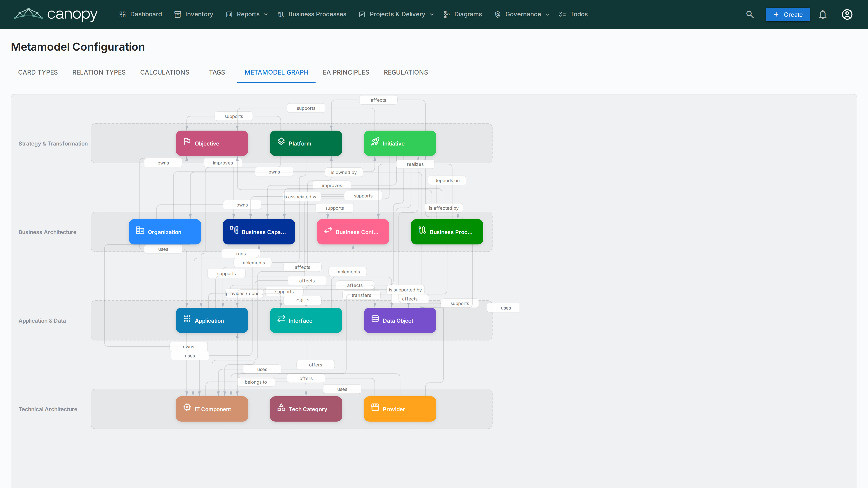Click the arrows icon on Business Cont...
This screenshot has height=488, width=868.
[328, 230]
